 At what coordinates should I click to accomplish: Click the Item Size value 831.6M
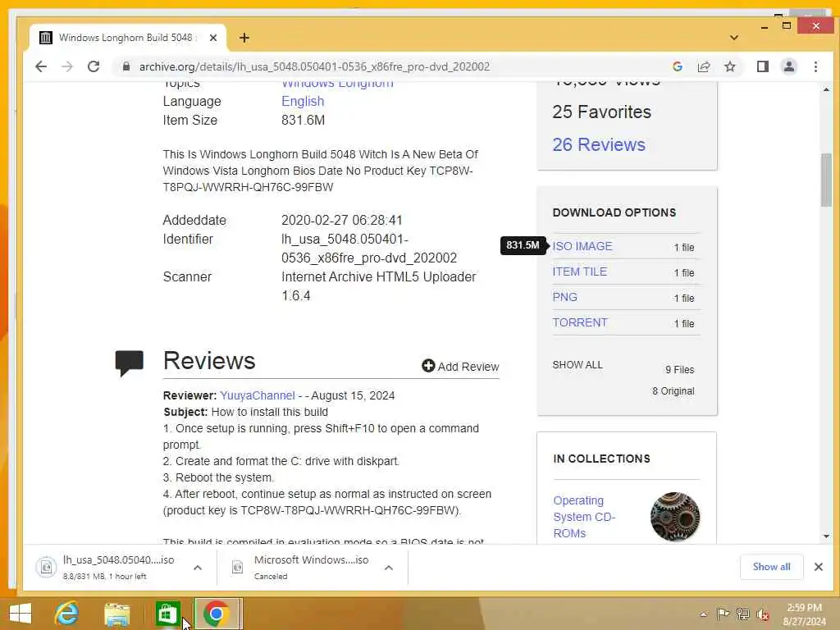(x=304, y=120)
